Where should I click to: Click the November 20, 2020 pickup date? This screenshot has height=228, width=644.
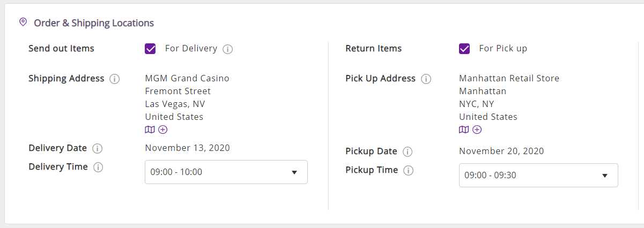[x=501, y=151]
